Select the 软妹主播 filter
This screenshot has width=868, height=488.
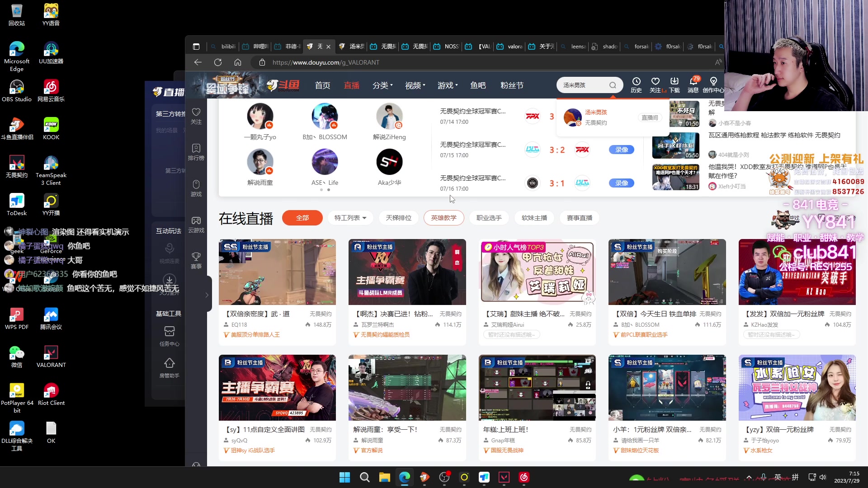click(534, 218)
